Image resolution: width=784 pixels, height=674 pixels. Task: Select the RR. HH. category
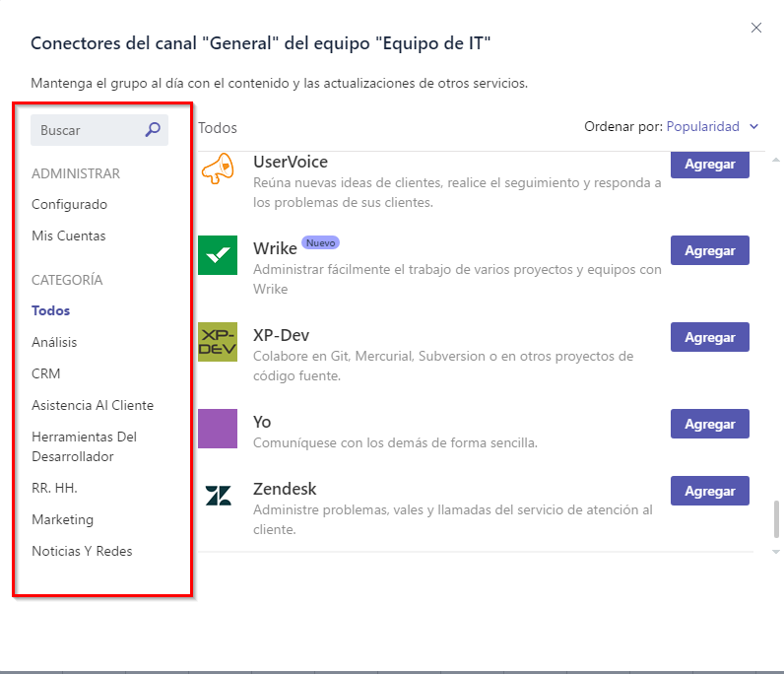pos(54,488)
